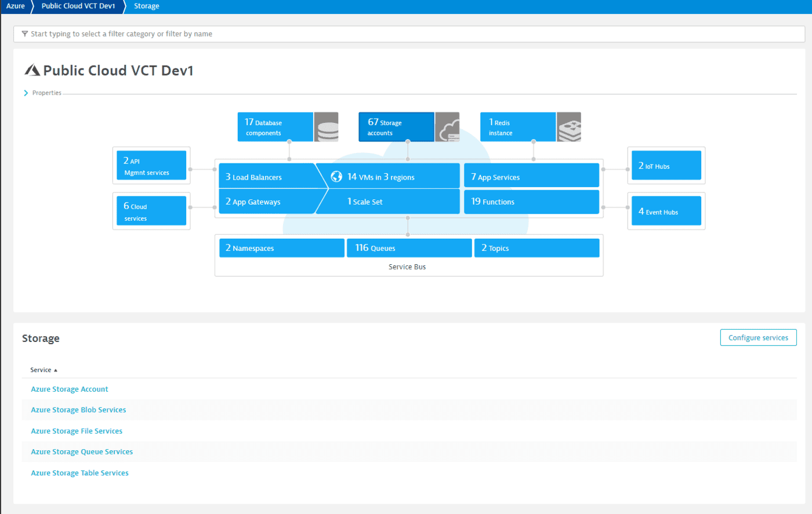The height and width of the screenshot is (514, 812).
Task: Select 17 Database components tile
Action: pyautogui.click(x=275, y=127)
